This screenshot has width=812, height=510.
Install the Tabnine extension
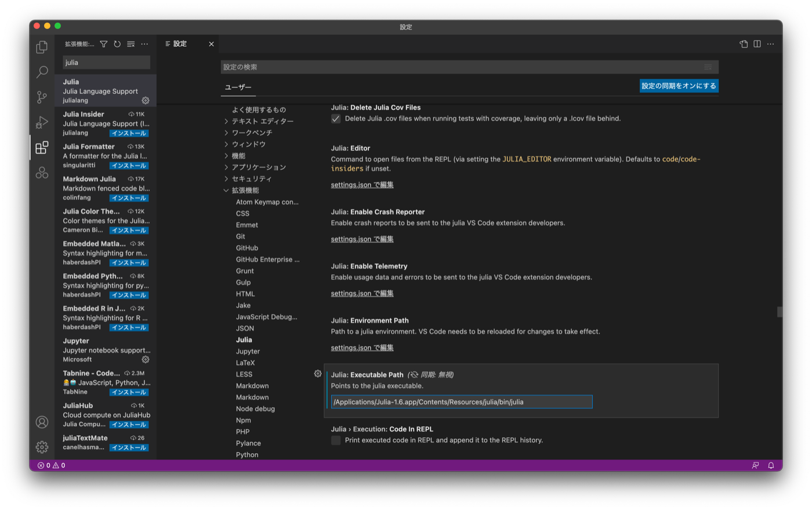point(129,392)
